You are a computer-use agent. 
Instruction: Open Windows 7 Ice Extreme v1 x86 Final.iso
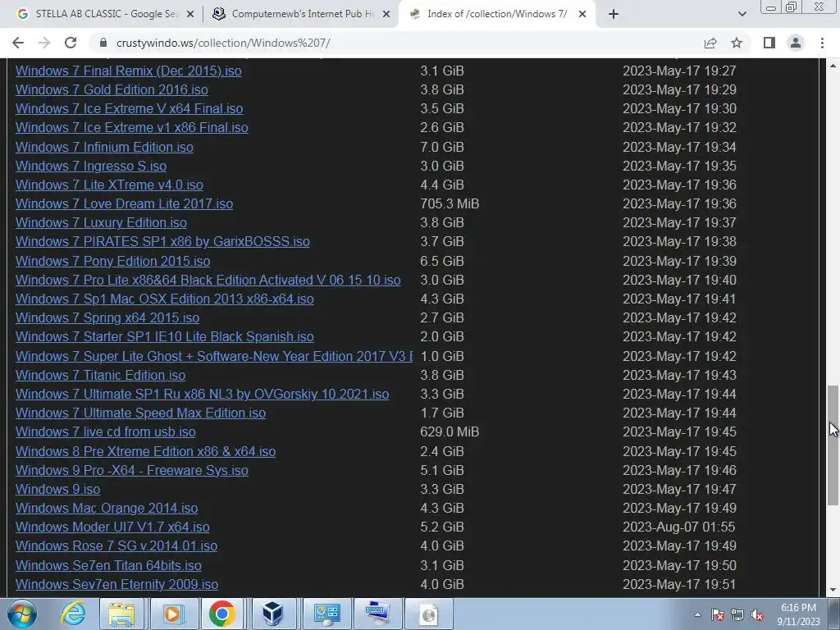[132, 127]
